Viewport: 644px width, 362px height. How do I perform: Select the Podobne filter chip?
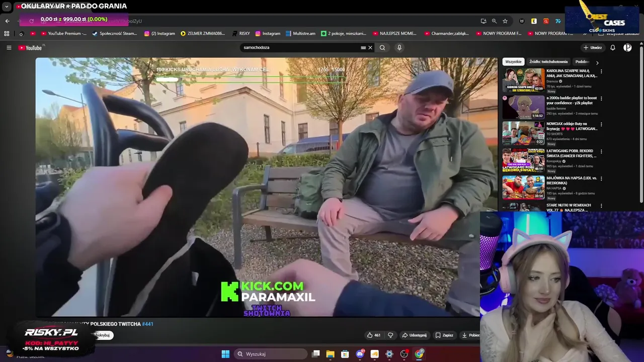pyautogui.click(x=582, y=62)
